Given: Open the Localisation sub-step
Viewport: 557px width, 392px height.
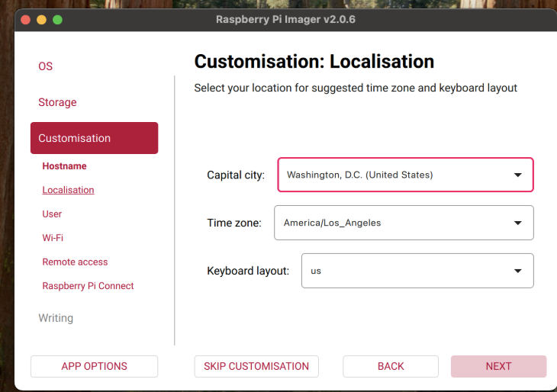Looking at the screenshot, I should (68, 190).
